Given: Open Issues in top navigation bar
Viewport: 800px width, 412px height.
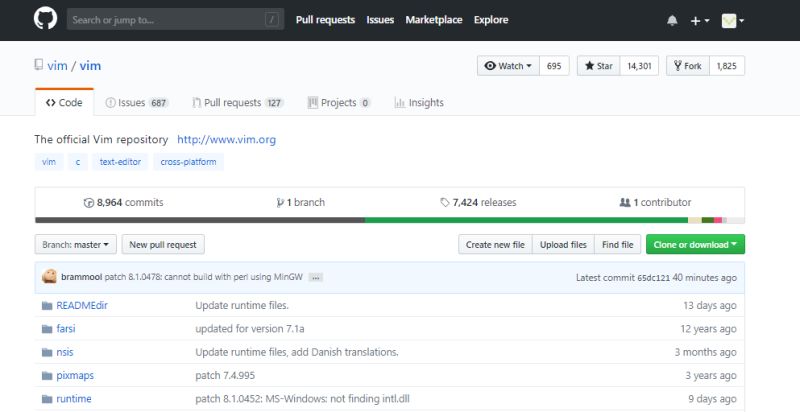Looking at the screenshot, I should (380, 20).
